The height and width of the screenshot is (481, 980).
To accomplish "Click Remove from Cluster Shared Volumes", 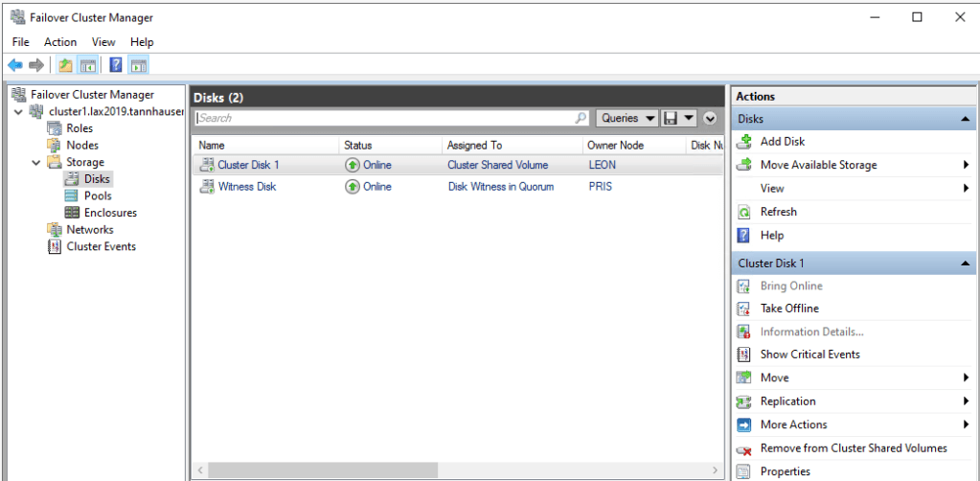I will point(853,448).
